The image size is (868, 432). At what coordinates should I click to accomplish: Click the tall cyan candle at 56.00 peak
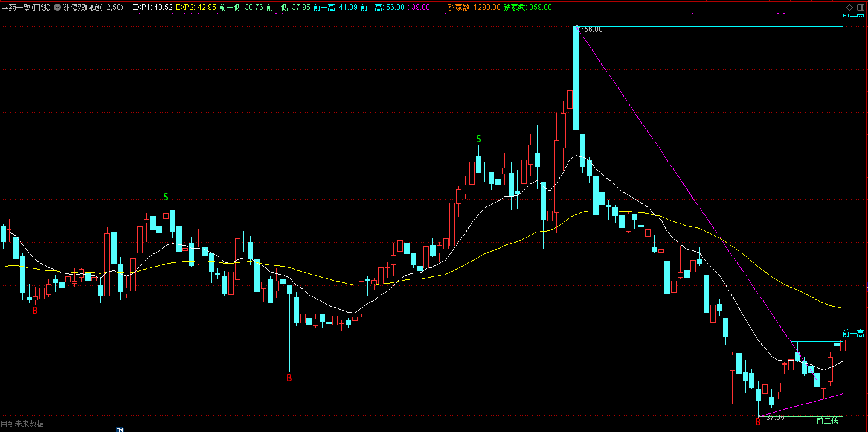pyautogui.click(x=576, y=78)
